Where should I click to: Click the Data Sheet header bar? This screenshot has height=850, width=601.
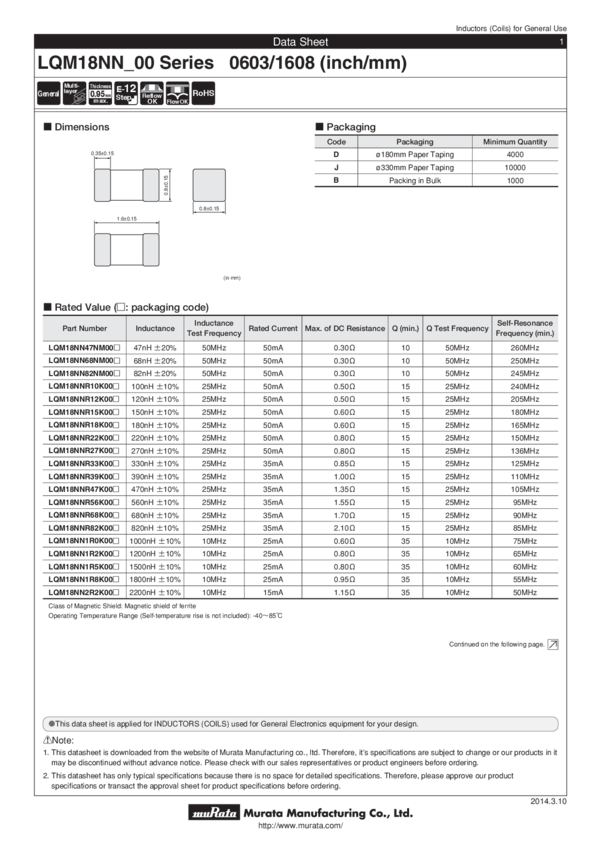300,42
